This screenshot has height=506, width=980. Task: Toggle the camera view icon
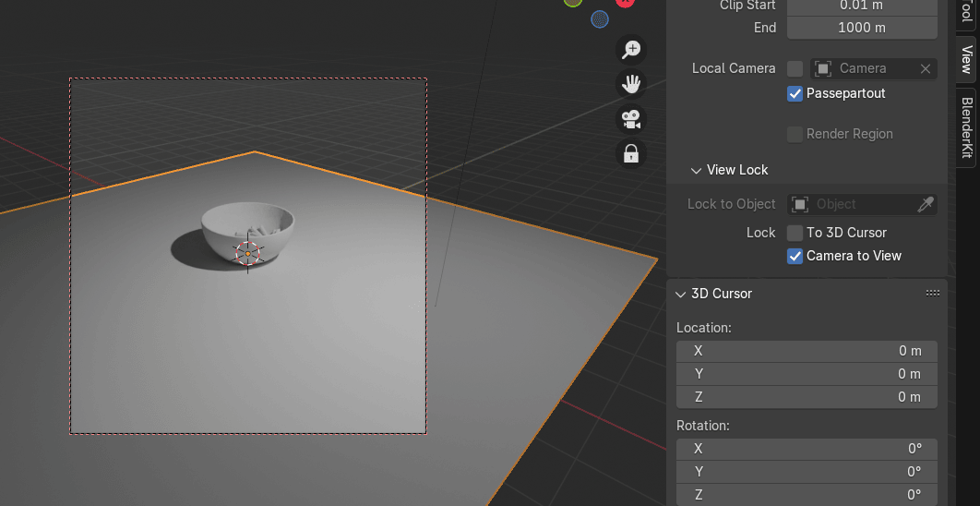pos(631,120)
